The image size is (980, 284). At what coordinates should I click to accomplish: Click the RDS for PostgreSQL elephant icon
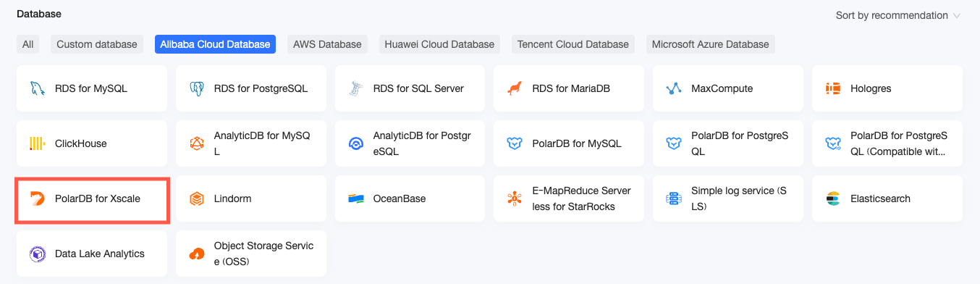[196, 88]
